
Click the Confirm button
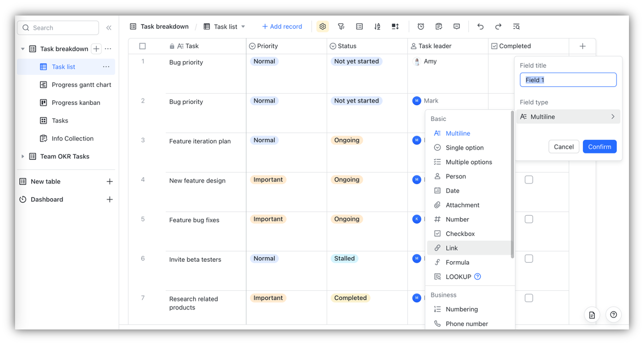[x=599, y=146]
